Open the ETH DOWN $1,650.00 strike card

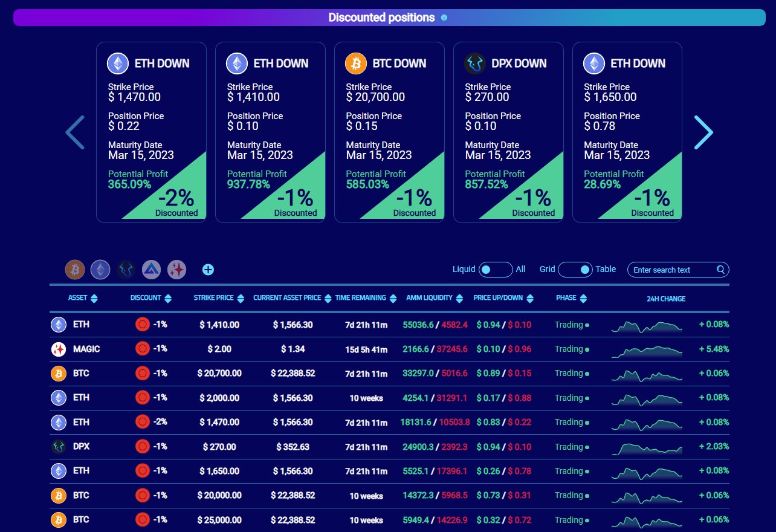[x=627, y=132]
